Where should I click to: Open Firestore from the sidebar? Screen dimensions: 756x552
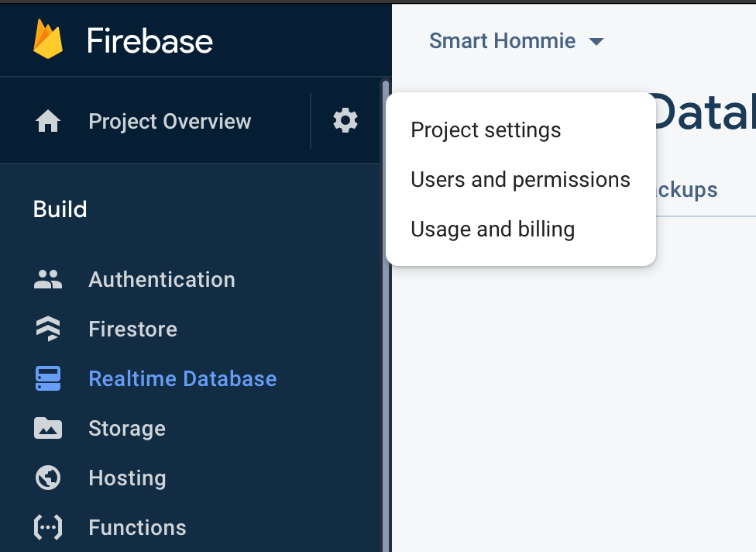tap(132, 329)
